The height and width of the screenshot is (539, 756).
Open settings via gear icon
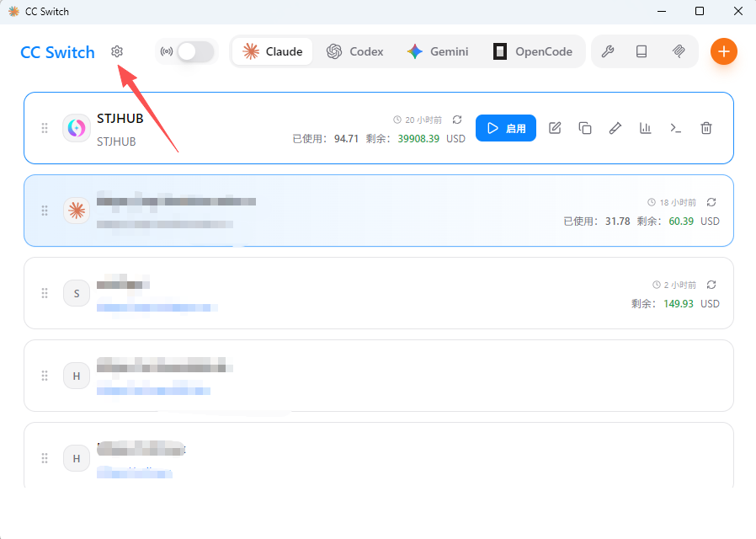[117, 51]
